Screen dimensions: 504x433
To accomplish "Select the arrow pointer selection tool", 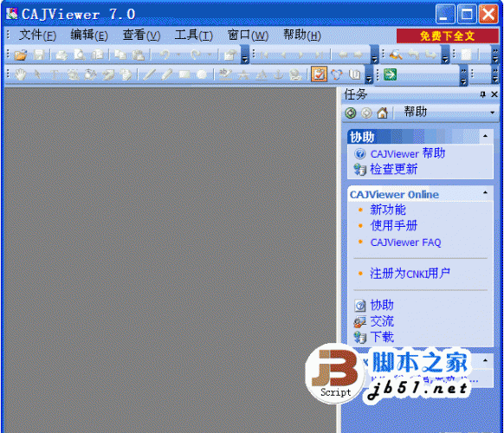I will tap(37, 74).
